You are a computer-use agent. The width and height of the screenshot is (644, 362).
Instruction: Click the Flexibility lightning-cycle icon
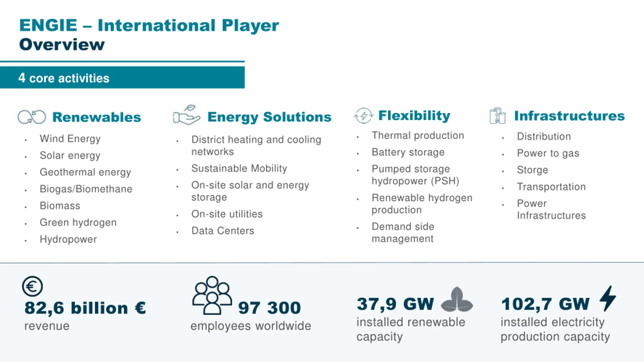(x=364, y=116)
